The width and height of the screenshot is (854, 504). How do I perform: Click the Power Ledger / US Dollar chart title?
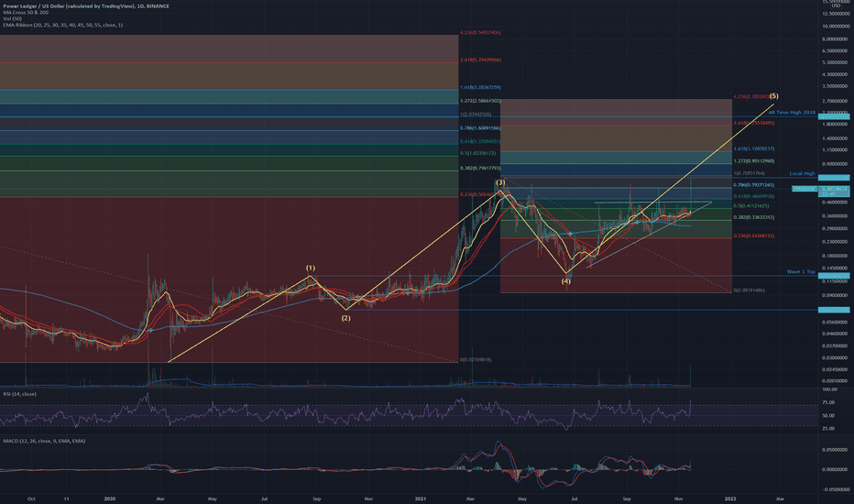(86, 6)
